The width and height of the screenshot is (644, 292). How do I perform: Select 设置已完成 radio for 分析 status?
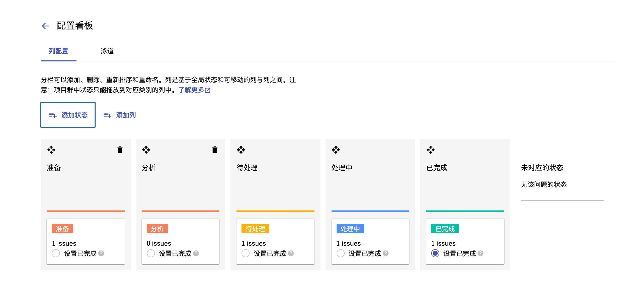pos(151,253)
